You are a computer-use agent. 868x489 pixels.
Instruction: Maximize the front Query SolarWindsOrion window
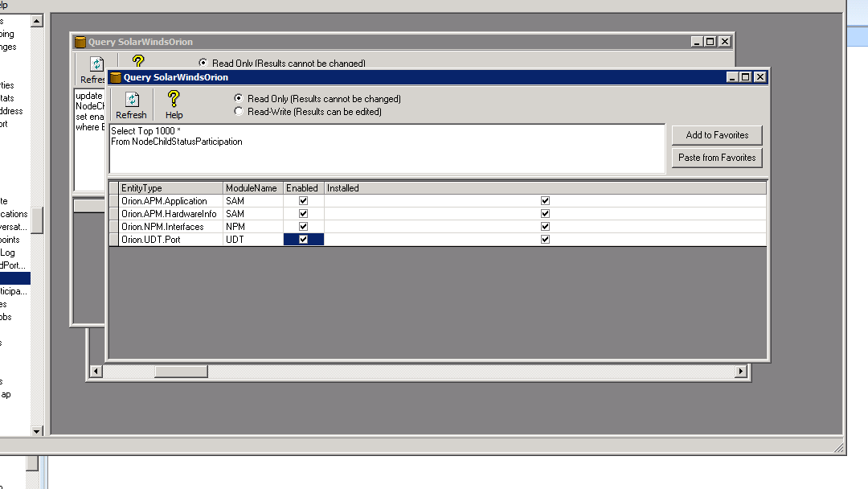[x=746, y=77]
